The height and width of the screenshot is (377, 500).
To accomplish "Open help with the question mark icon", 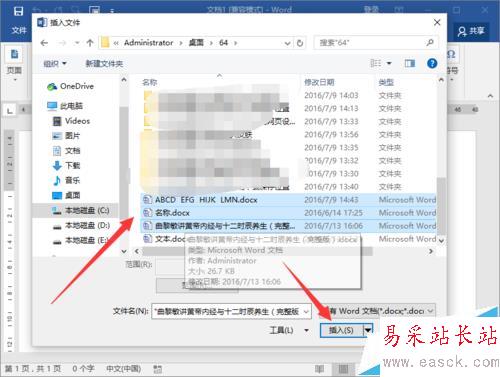I will pyautogui.click(x=432, y=63).
